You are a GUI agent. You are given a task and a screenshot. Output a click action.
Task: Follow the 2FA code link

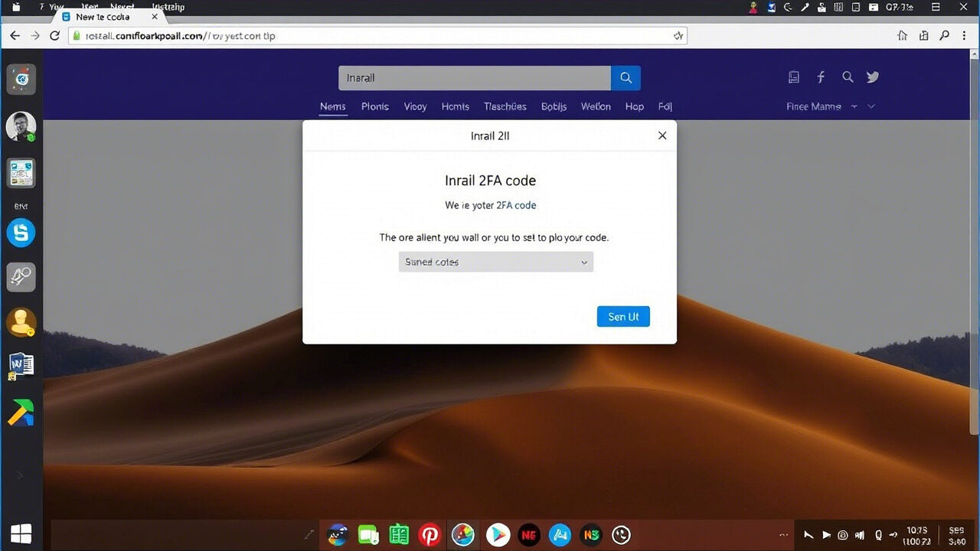pyautogui.click(x=517, y=205)
